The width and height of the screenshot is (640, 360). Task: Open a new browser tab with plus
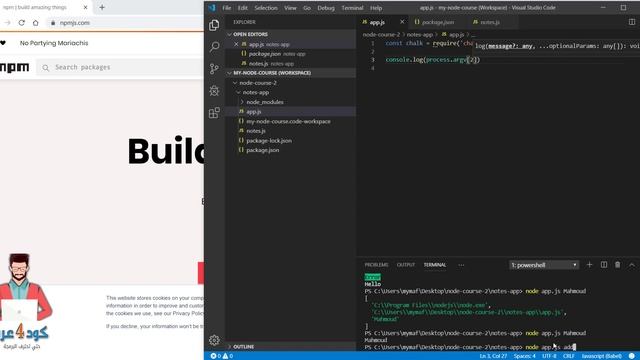[x=102, y=7]
